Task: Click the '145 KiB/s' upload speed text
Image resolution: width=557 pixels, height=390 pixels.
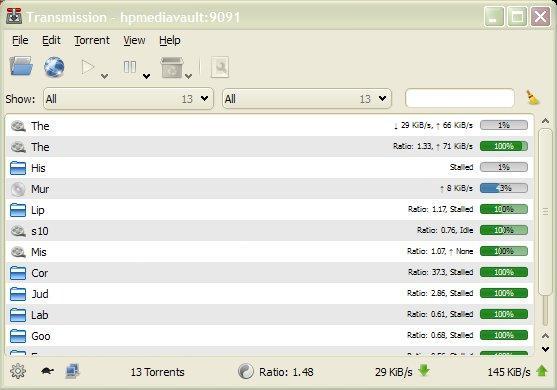Action: click(509, 372)
